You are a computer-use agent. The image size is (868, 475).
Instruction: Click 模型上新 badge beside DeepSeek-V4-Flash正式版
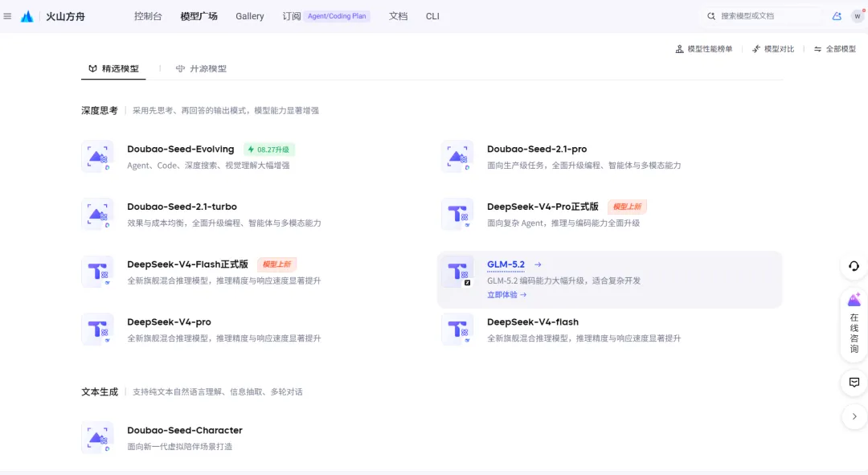pos(276,264)
